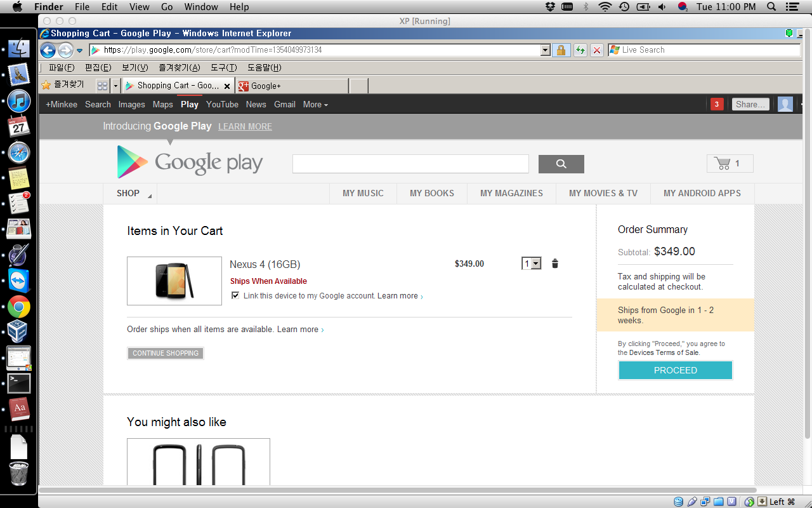The width and height of the screenshot is (812, 508).
Task: Open Safari from the Dock
Action: 19,152
